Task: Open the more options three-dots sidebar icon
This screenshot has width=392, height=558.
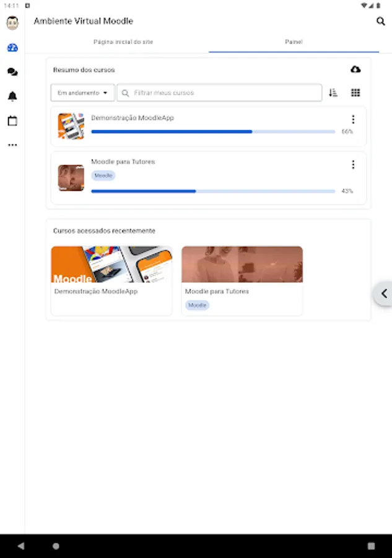Action: (x=12, y=145)
